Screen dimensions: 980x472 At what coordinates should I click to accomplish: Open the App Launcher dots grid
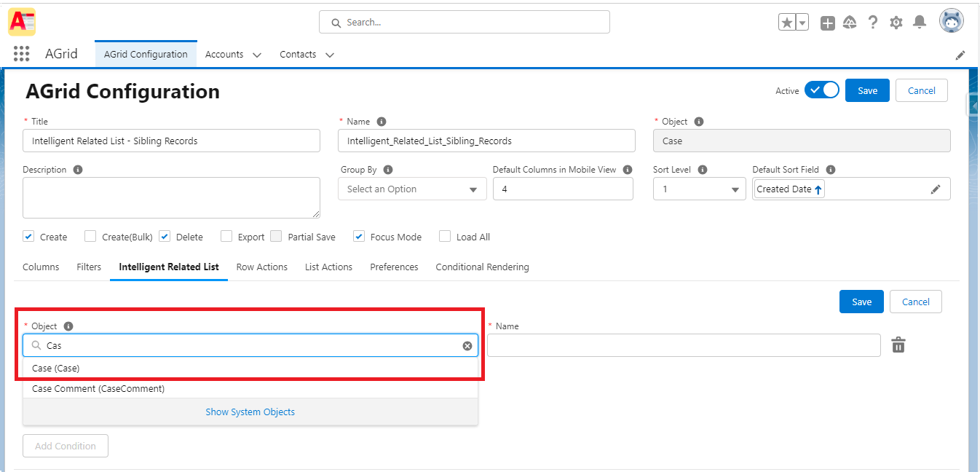tap(22, 54)
